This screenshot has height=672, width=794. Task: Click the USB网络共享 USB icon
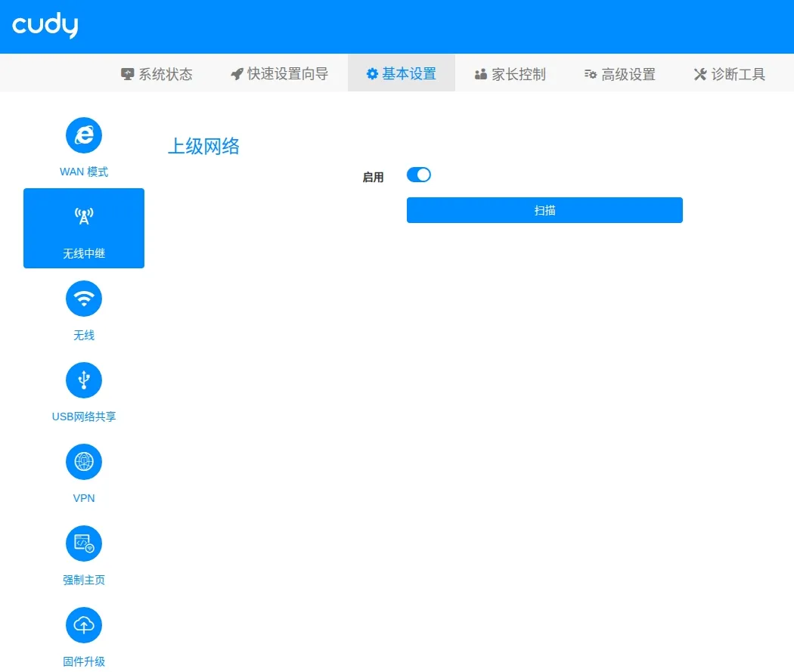[x=84, y=380]
